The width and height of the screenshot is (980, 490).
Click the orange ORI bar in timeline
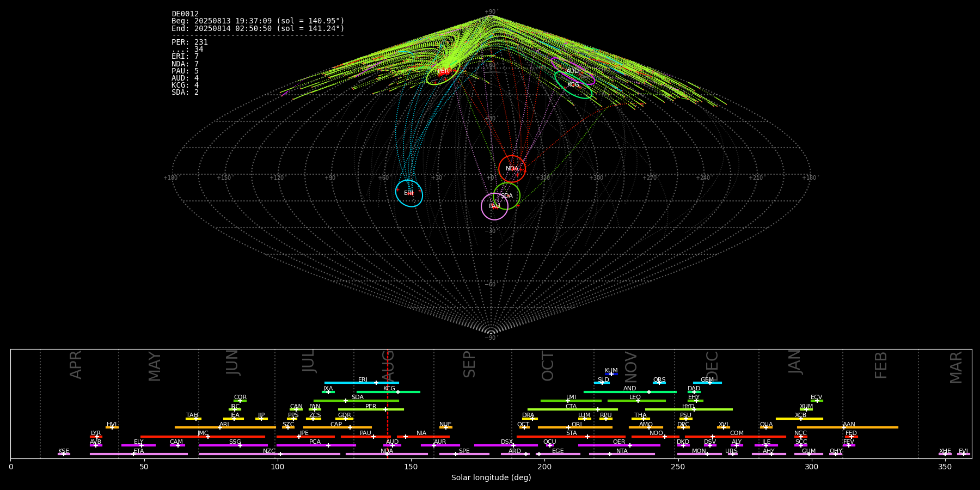[x=575, y=427]
